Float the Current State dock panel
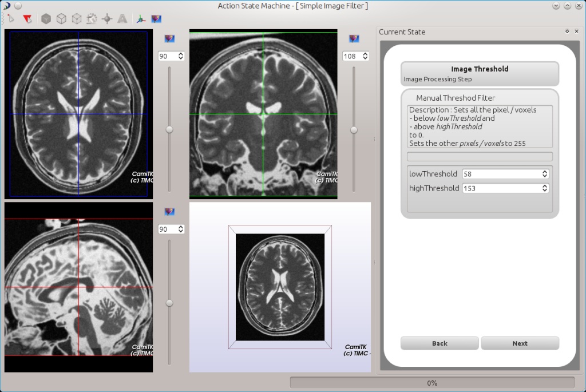The image size is (586, 392). pos(567,31)
